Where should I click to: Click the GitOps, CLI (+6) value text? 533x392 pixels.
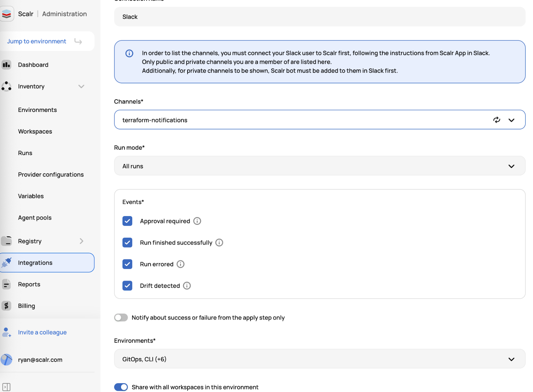click(x=144, y=359)
